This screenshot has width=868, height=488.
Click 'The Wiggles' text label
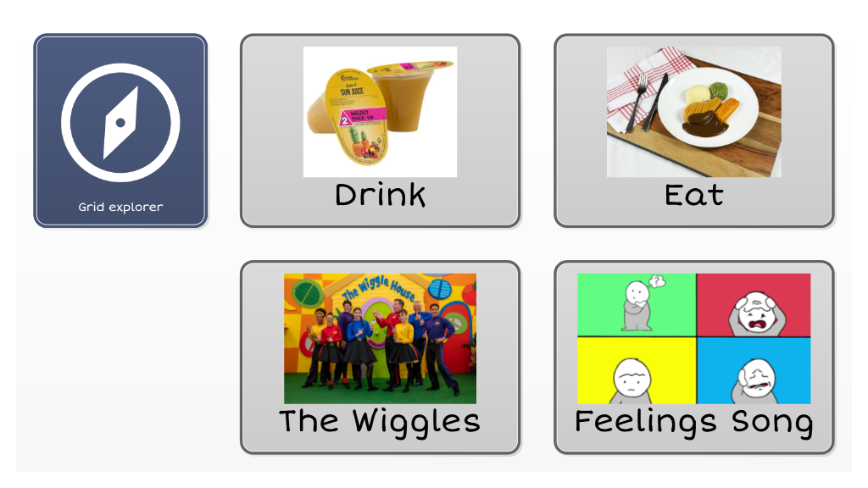380,423
